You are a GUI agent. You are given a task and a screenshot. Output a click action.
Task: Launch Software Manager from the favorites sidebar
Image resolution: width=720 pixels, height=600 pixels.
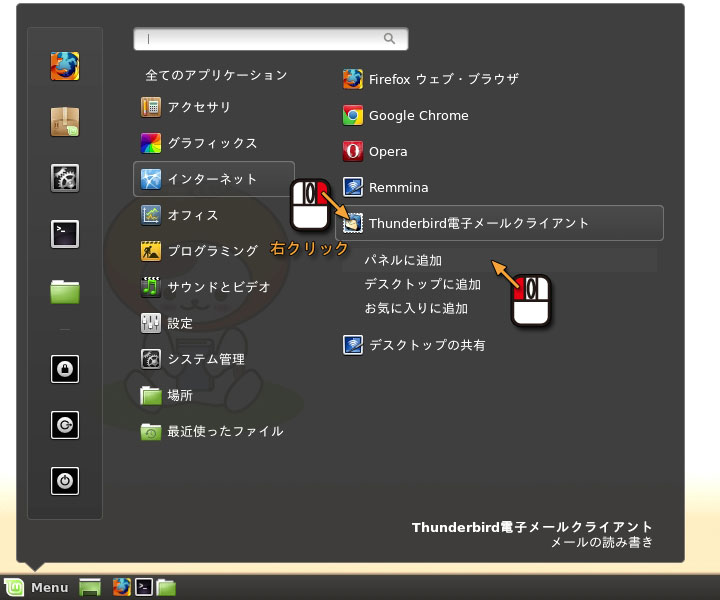pyautogui.click(x=65, y=122)
